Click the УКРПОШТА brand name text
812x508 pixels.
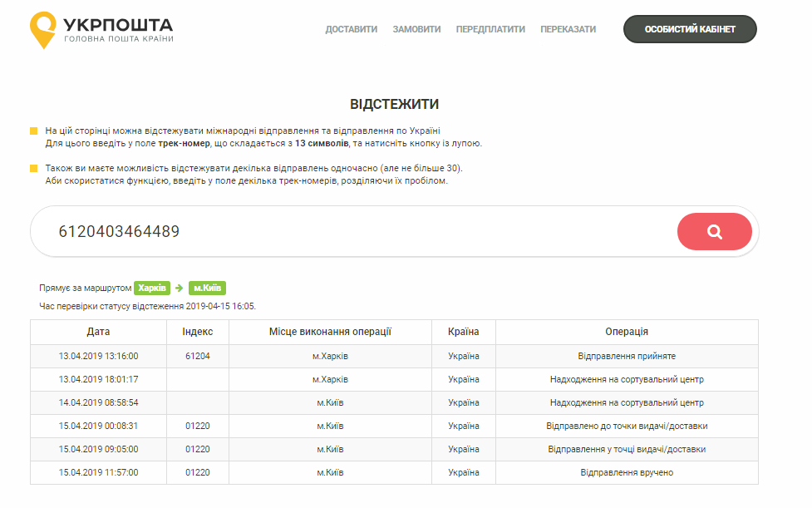point(118,23)
